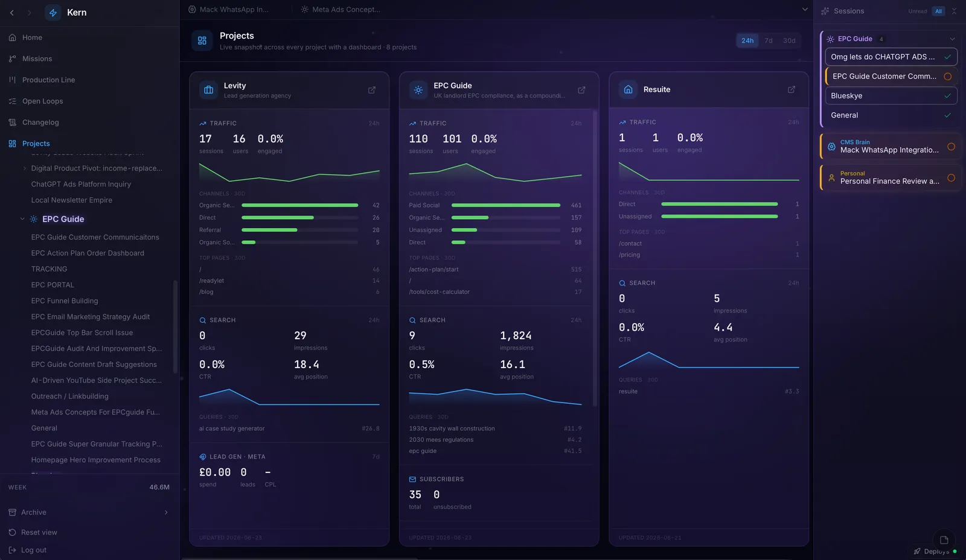The width and height of the screenshot is (966, 560).
Task: Click the Projects grid icon in sidebar
Action: 12,143
